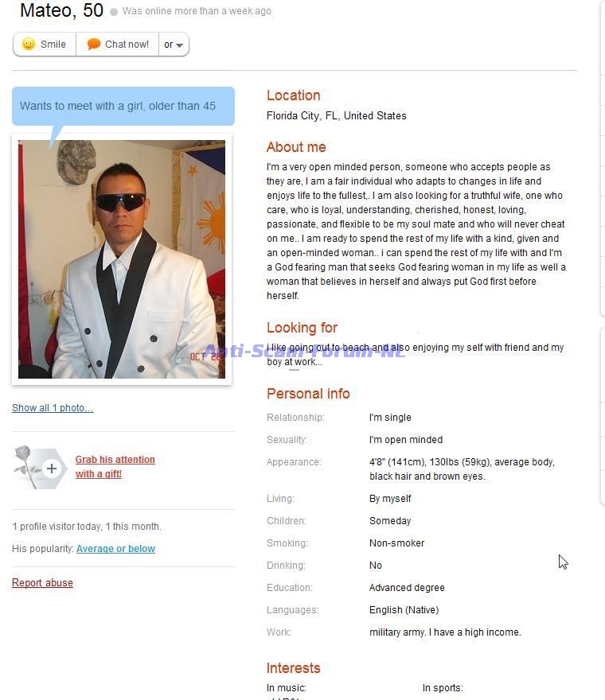Open Mateo's profile photo
605x700 pixels.
[x=122, y=259]
